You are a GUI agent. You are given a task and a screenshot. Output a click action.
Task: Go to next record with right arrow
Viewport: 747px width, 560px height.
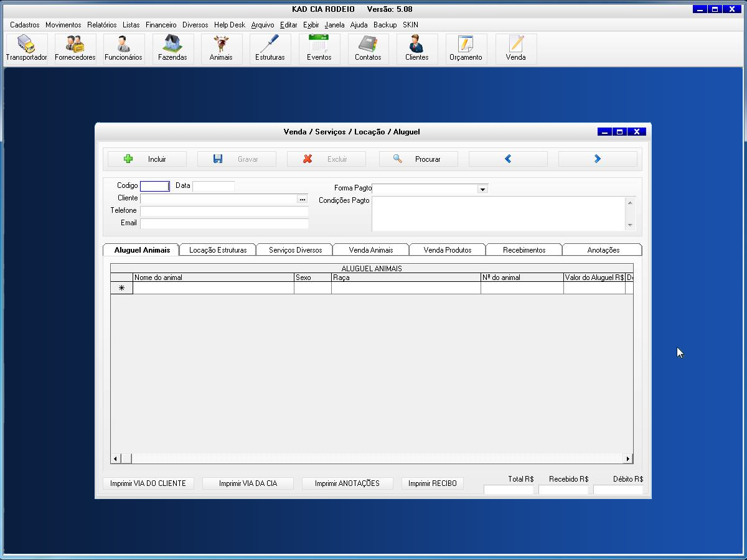[x=598, y=159]
